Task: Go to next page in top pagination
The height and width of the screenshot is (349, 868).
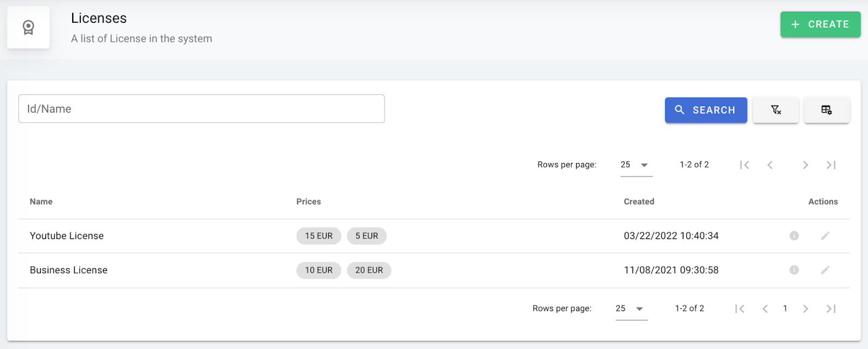Action: (806, 165)
